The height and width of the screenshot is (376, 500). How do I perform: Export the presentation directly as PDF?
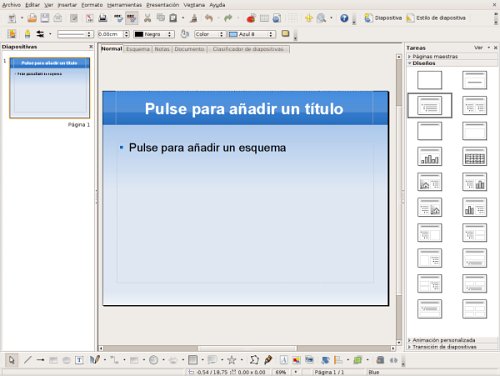(89, 18)
